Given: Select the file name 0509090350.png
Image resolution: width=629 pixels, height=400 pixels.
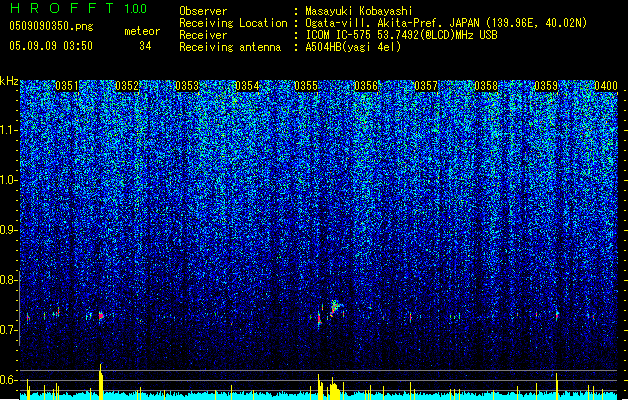Looking at the screenshot, I should click(51, 27).
